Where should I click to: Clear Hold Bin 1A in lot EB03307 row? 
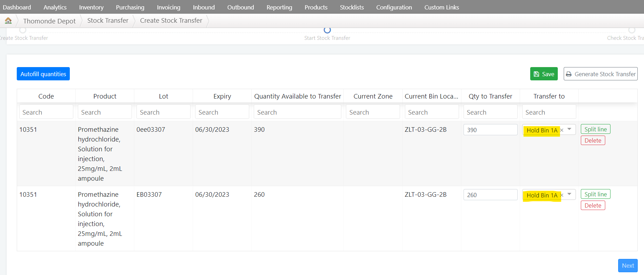[562, 195]
